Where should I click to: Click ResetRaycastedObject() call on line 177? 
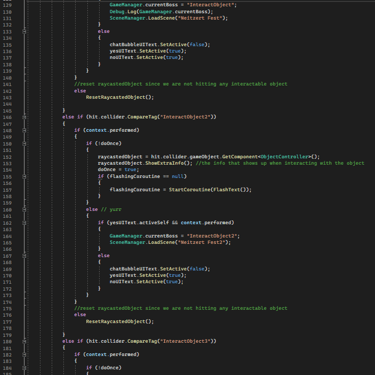(120, 322)
